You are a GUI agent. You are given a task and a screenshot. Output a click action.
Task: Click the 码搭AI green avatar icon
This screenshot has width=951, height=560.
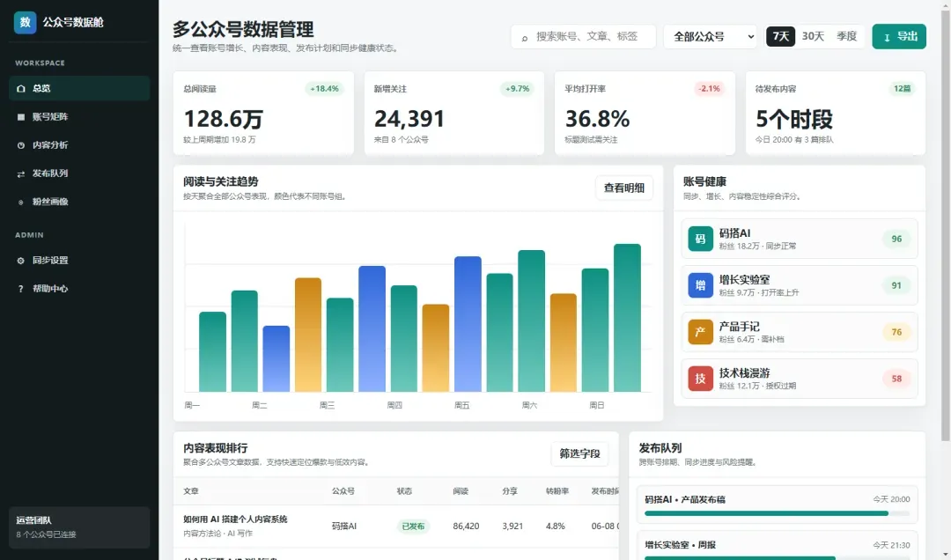click(x=700, y=239)
